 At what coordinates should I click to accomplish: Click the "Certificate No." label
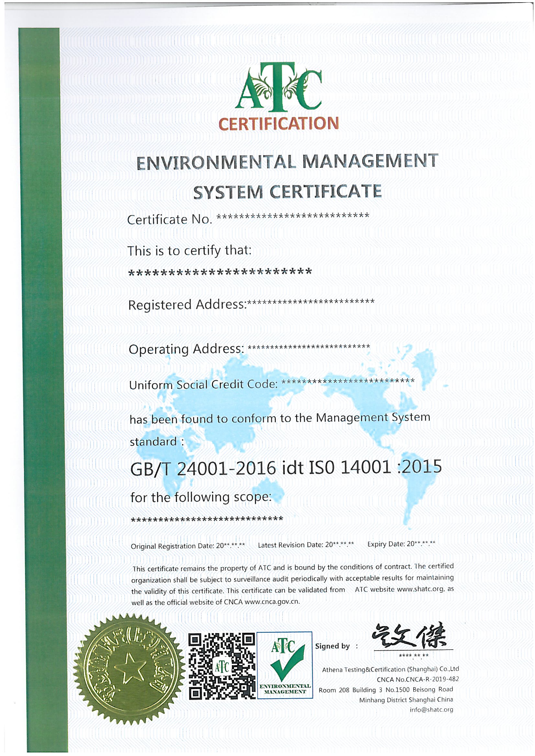[170, 219]
